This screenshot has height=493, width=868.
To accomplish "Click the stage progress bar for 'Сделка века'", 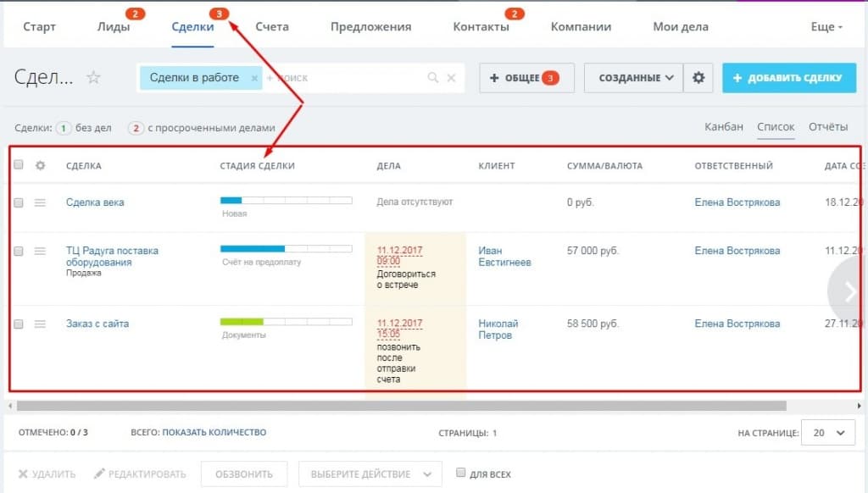I will [x=286, y=201].
